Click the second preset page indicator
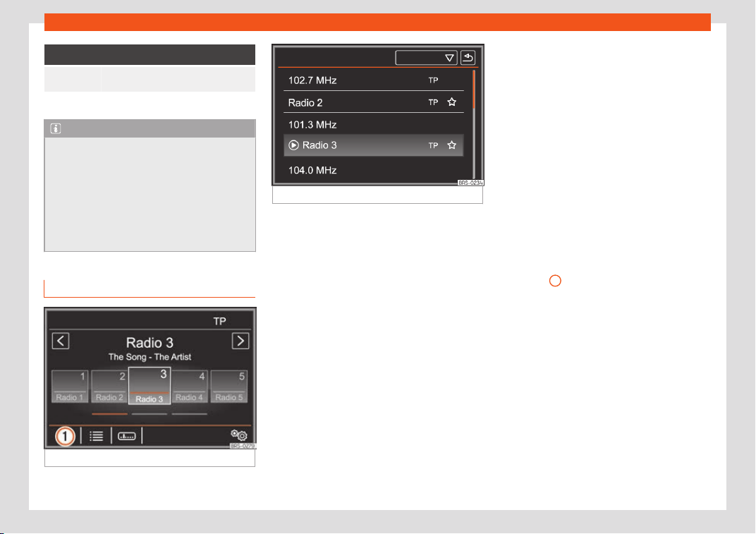The image size is (756, 534). point(150,414)
